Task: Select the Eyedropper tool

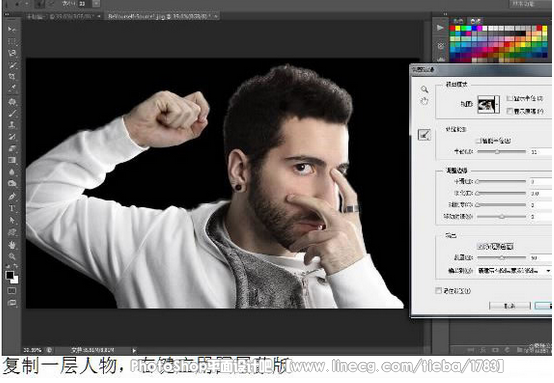Action: [12, 88]
